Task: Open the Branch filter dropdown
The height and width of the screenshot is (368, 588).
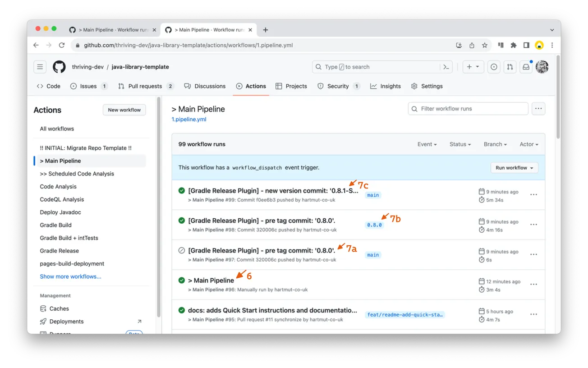Action: (x=495, y=144)
